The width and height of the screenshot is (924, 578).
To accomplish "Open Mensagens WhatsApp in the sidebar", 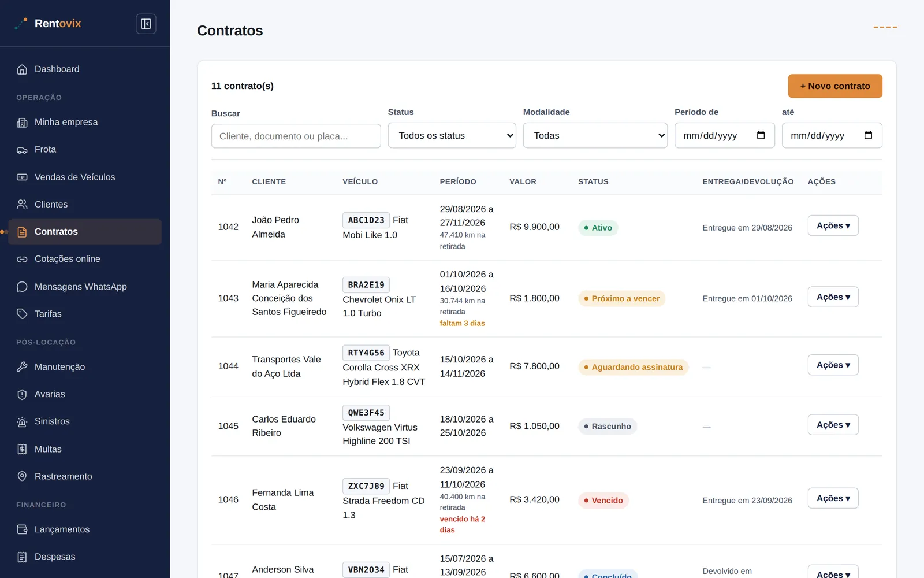I will (85, 287).
